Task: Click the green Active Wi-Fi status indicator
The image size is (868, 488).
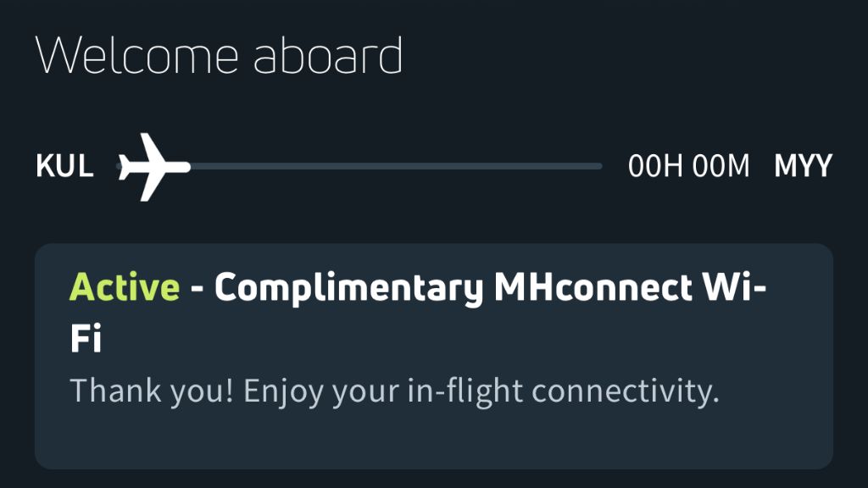Action: [119, 288]
